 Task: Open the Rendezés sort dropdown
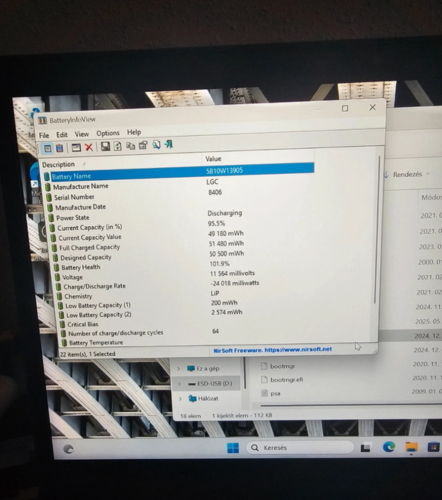(x=407, y=174)
